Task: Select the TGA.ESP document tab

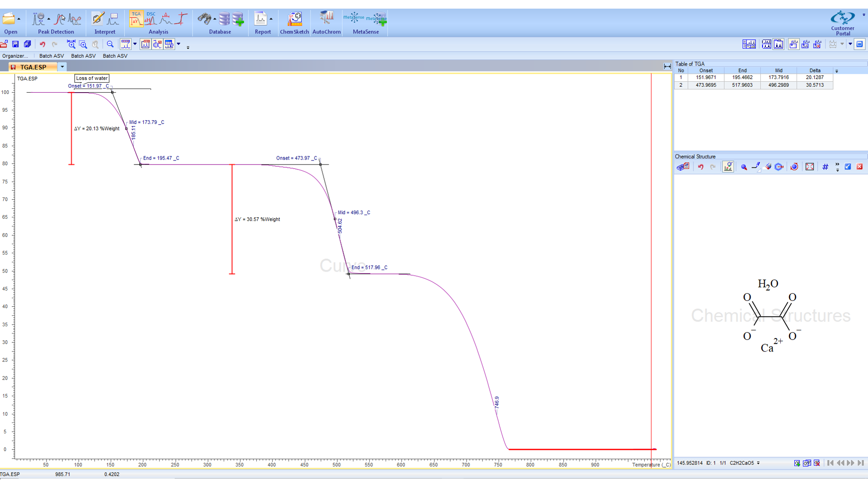Action: (x=33, y=67)
